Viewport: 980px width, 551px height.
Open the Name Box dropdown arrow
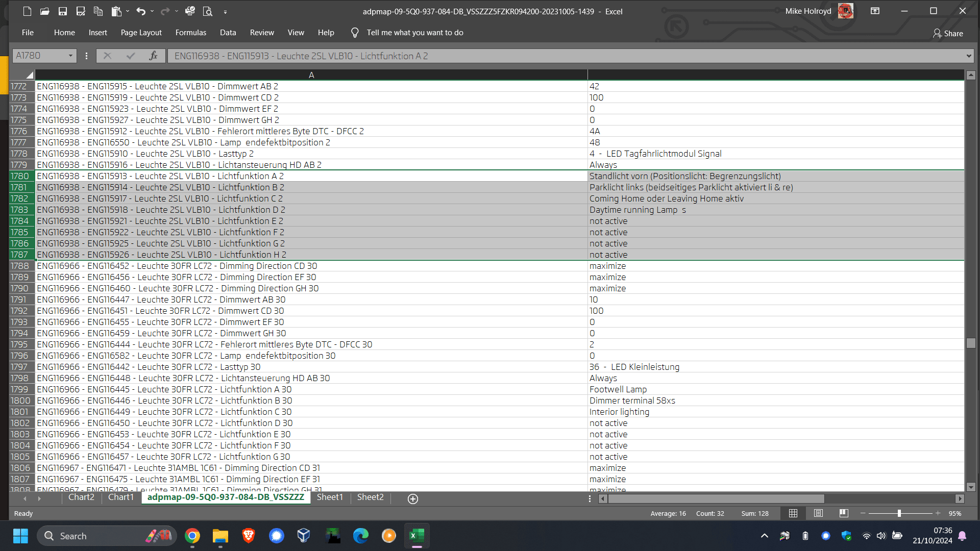[70, 56]
